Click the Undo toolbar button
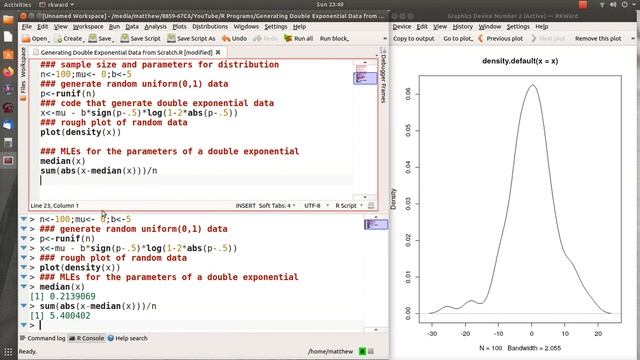 [235, 38]
